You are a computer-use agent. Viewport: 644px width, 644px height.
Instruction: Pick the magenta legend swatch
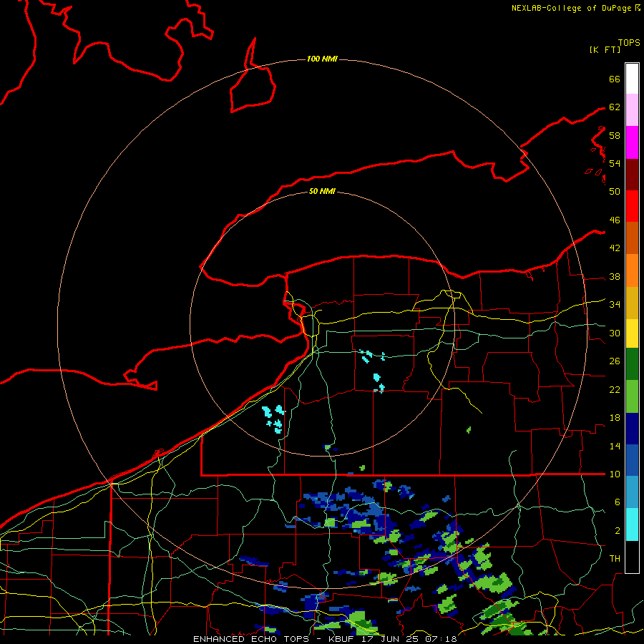click(x=632, y=142)
